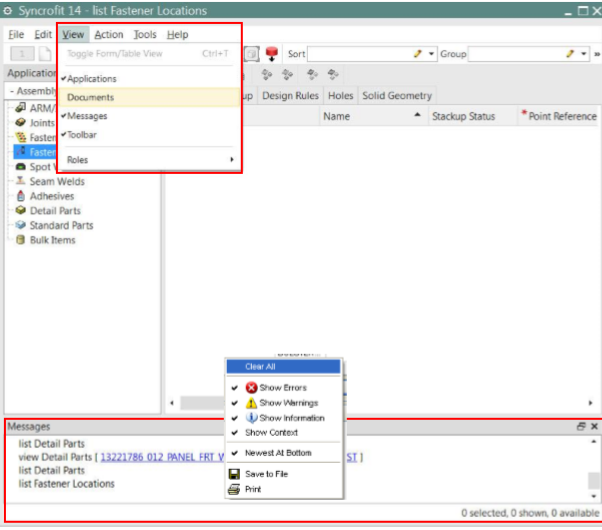The height and width of the screenshot is (530, 602).
Task: Click the blank page toolbar icon
Action: click(45, 54)
